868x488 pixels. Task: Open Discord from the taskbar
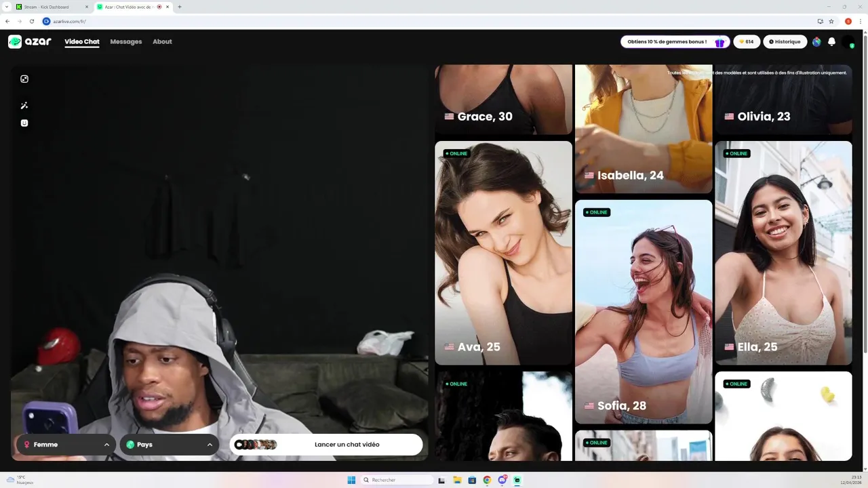(502, 480)
